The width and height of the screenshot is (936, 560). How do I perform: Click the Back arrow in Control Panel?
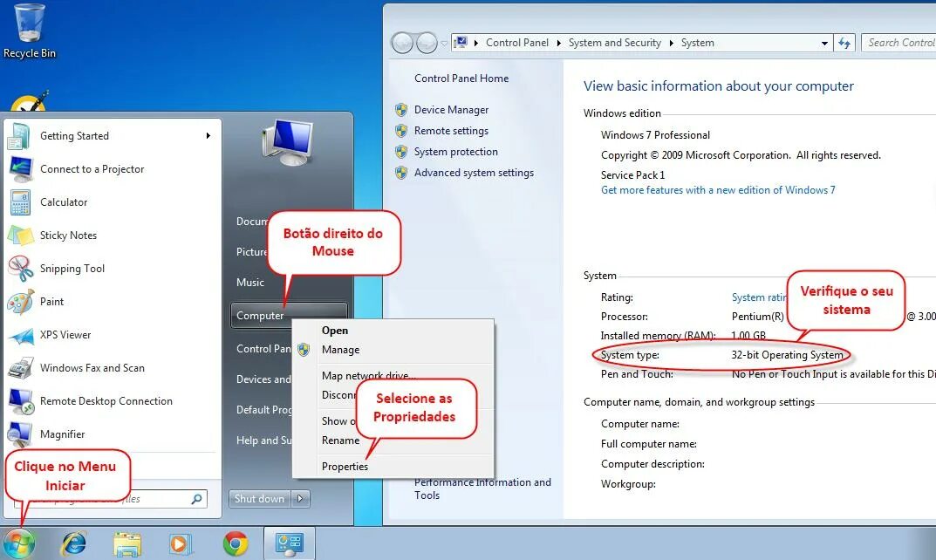pos(402,43)
